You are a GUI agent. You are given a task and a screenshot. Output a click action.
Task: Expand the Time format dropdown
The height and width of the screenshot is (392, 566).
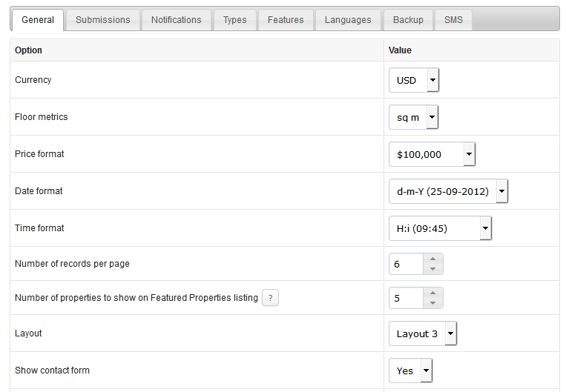440,228
